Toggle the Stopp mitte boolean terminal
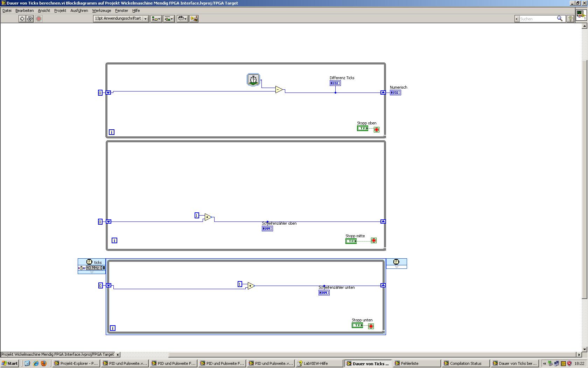Image resolution: width=588 pixels, height=368 pixels. (x=351, y=241)
